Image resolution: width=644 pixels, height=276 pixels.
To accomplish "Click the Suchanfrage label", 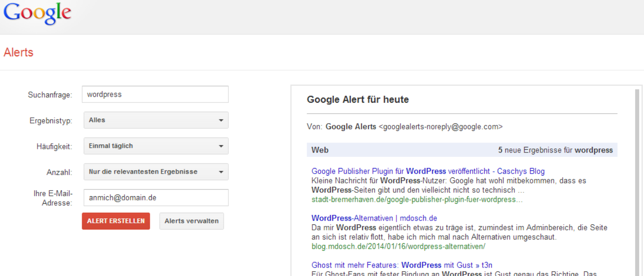I will tap(50, 95).
